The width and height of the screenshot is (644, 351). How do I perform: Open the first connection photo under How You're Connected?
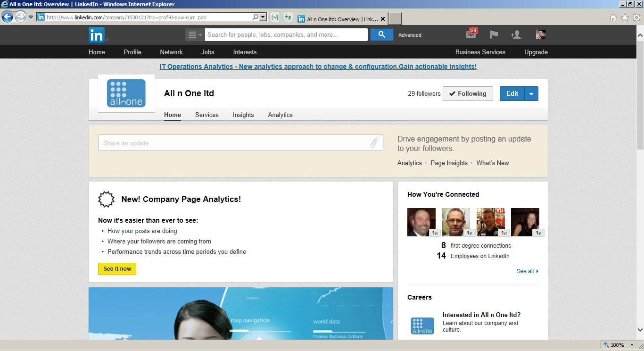click(421, 222)
